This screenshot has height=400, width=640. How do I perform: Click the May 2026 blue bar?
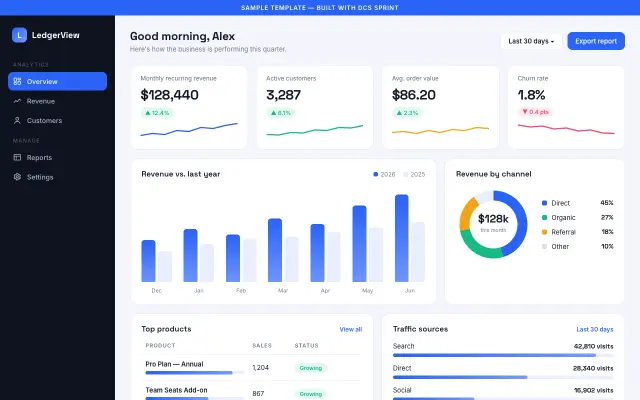point(359,244)
